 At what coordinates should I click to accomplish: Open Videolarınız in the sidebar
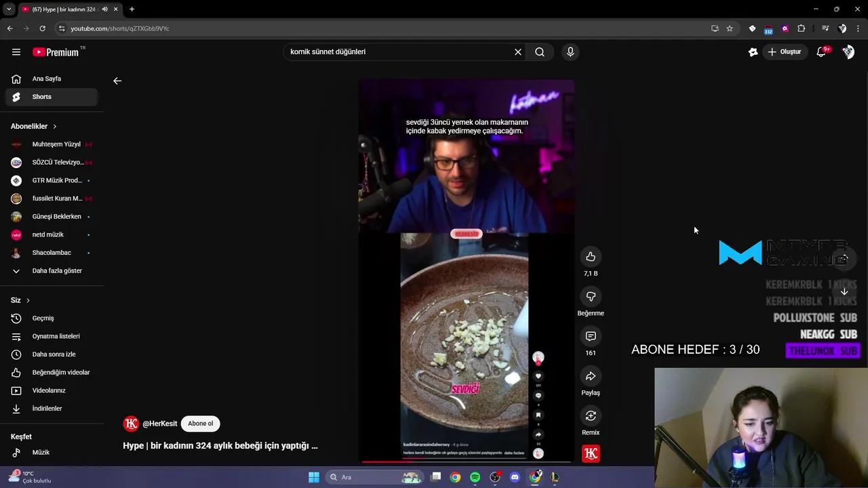pyautogui.click(x=52, y=390)
